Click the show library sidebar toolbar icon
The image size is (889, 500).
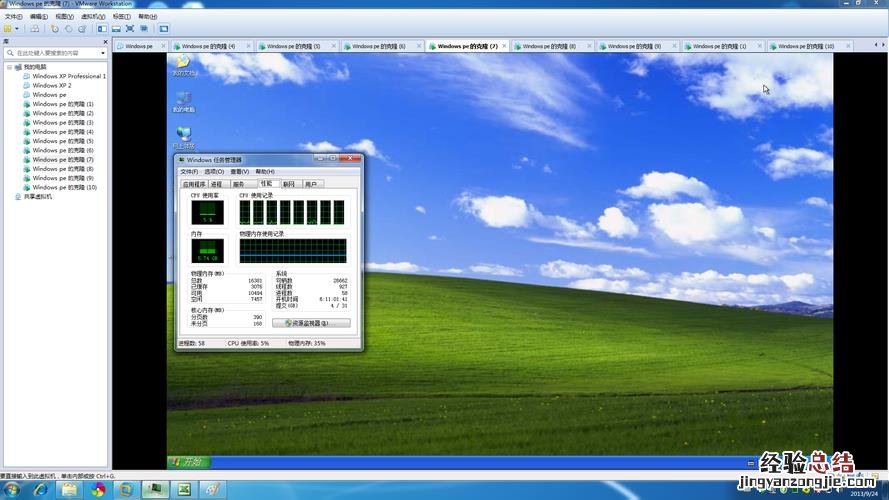[102, 29]
